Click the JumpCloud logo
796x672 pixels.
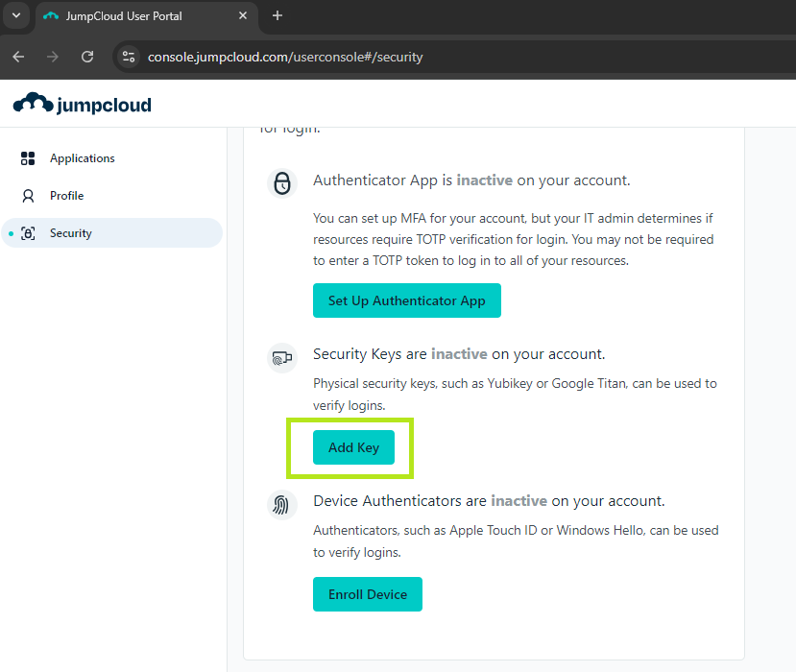(x=83, y=104)
